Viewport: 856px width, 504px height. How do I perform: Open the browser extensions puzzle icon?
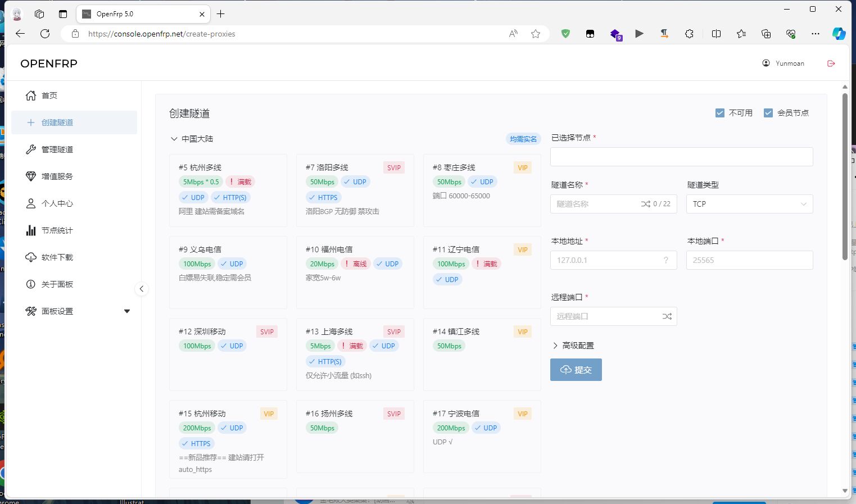click(x=689, y=34)
